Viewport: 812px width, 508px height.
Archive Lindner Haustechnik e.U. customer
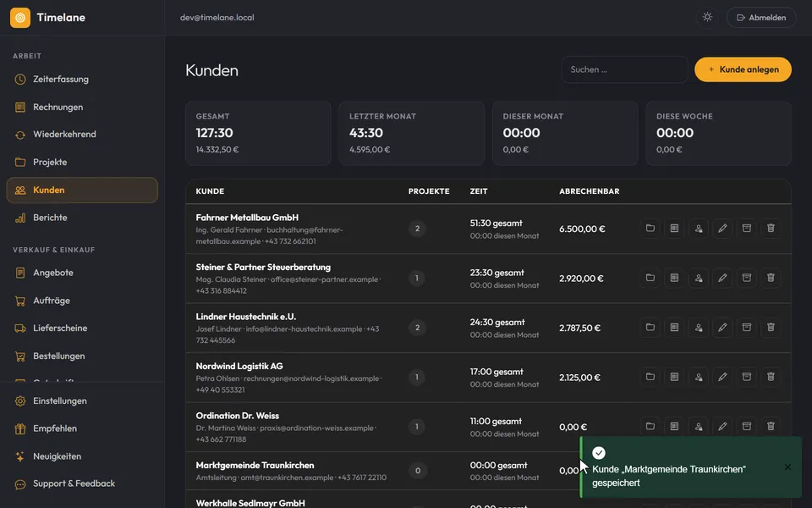tap(747, 328)
